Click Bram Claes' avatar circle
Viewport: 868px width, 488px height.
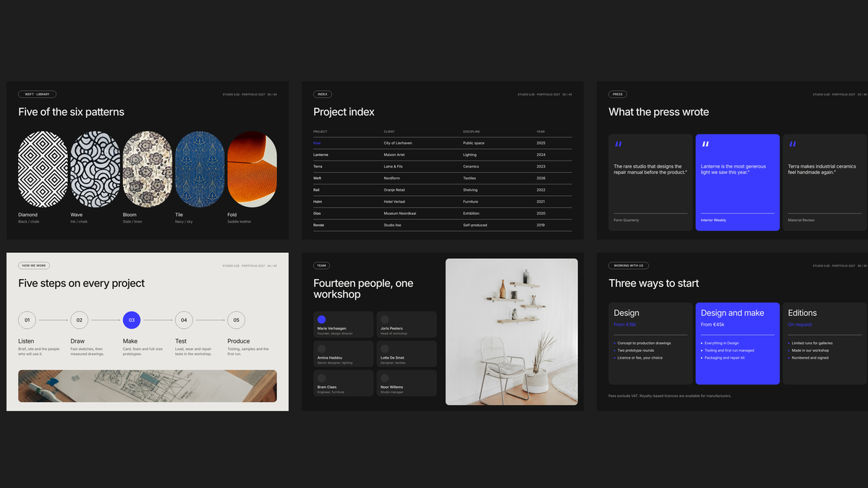tap(322, 378)
